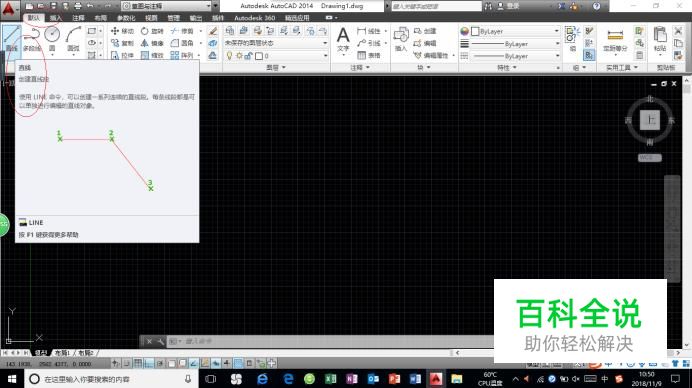
Task: Toggle the layer freeze sun icon
Action: [239, 56]
